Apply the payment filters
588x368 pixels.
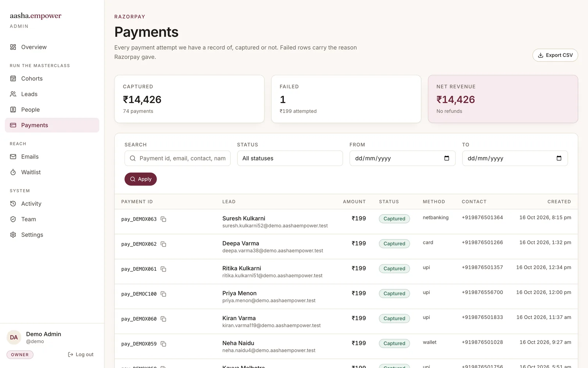(141, 179)
